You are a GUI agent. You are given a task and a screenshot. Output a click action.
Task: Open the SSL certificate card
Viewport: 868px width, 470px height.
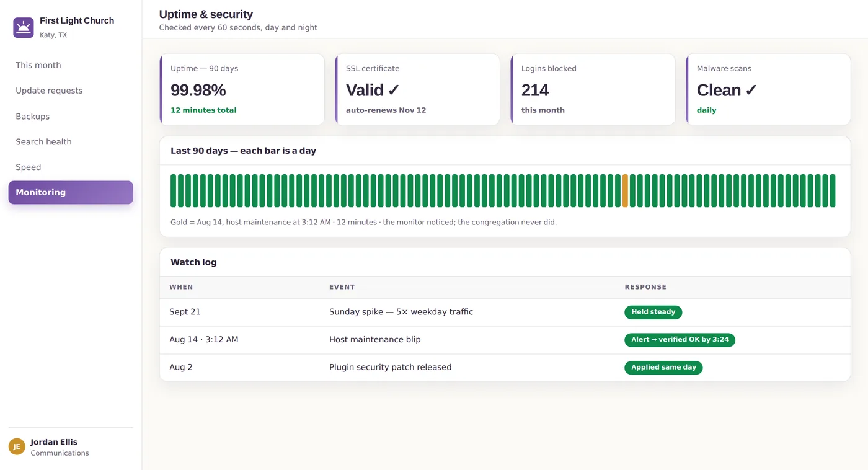click(417, 89)
